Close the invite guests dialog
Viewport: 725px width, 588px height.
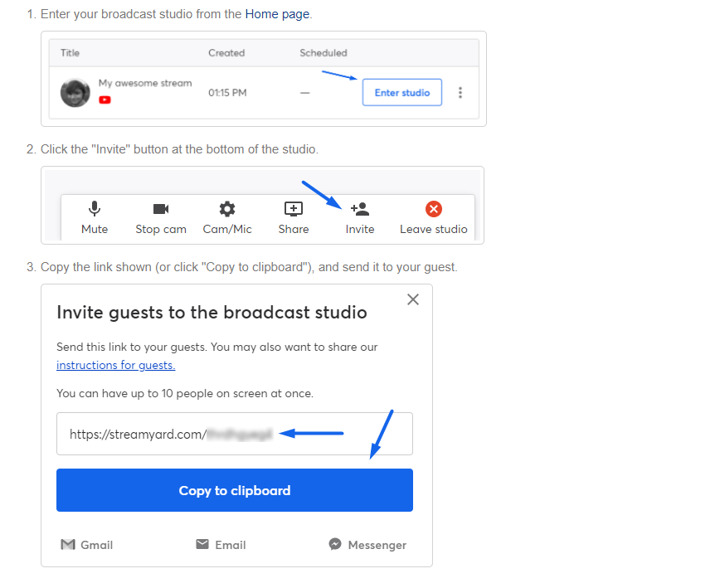coord(413,299)
